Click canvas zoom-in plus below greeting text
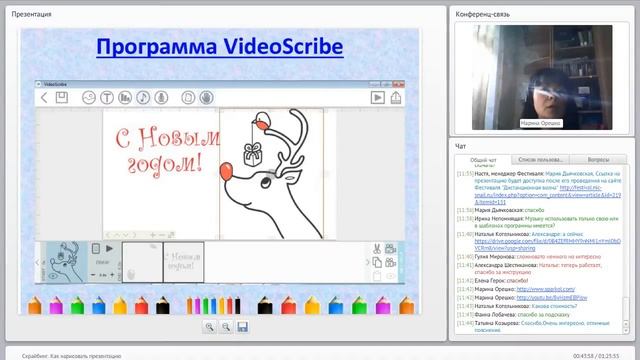The image size is (640, 360). pyautogui.click(x=153, y=235)
